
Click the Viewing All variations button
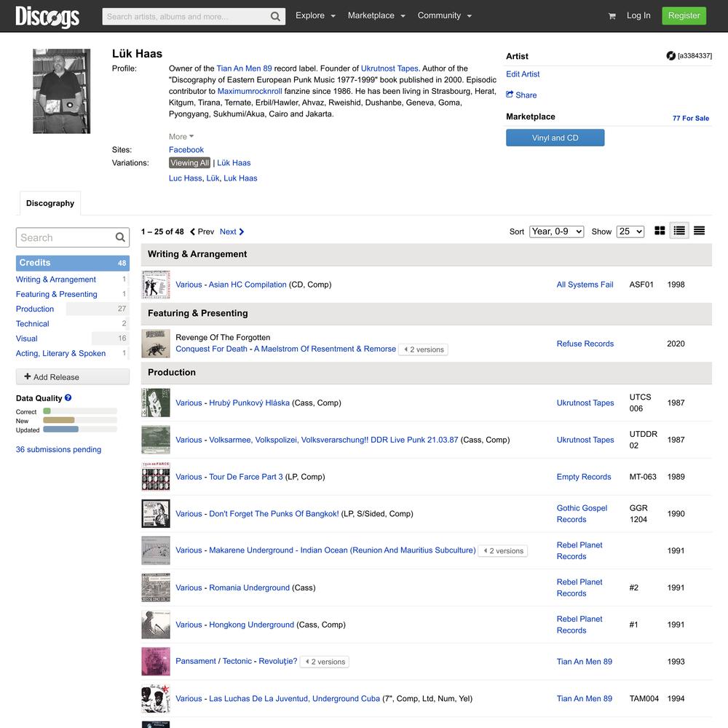click(x=189, y=163)
